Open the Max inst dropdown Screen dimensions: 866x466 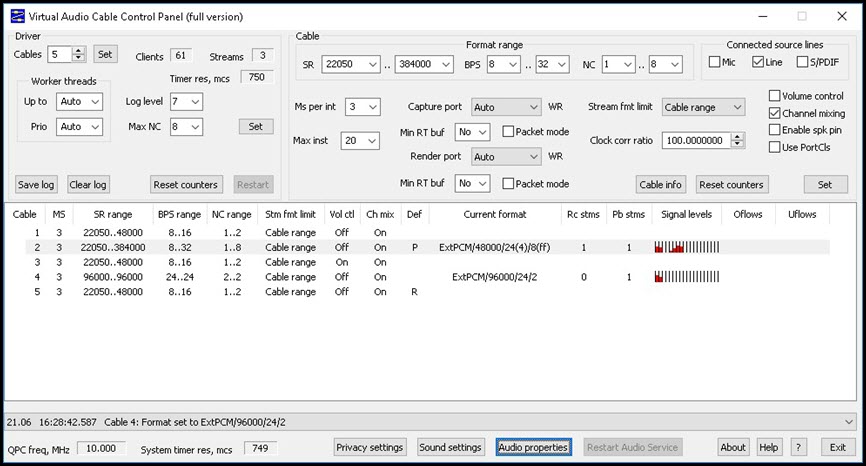(360, 141)
